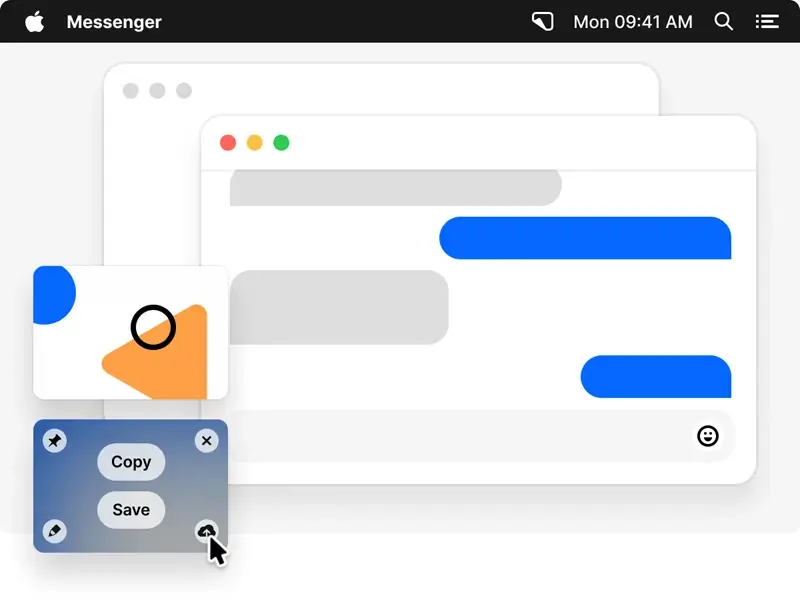Click the screenshot tool menu bar icon
Screen dimensions: 800x608
[542, 21]
